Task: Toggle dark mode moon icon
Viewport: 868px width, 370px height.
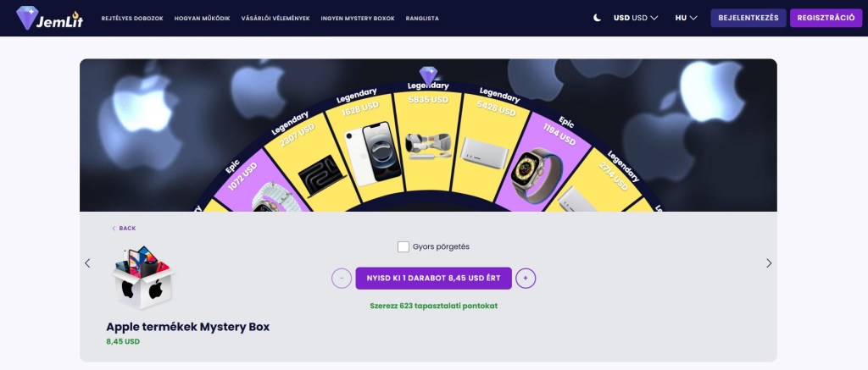Action: pyautogui.click(x=598, y=18)
